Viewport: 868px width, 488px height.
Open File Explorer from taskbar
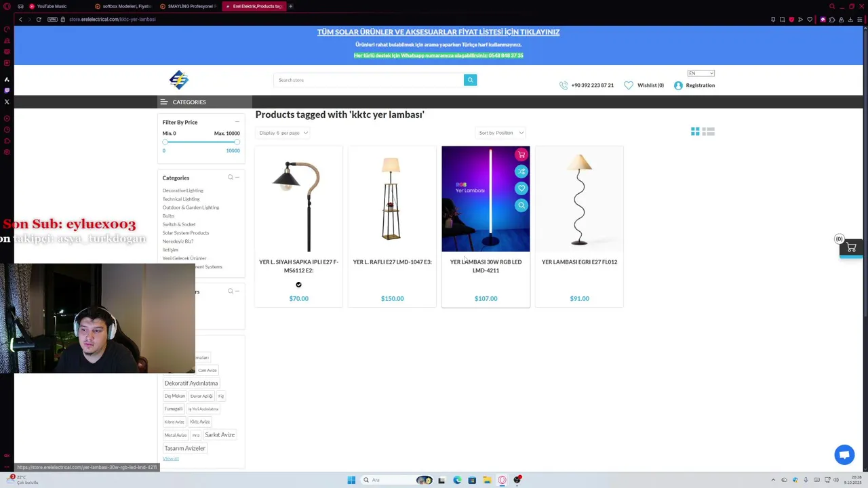coord(487,480)
